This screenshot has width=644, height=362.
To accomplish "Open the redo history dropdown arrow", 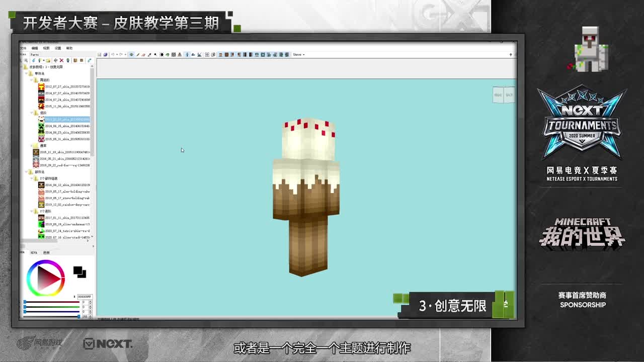I will coord(125,54).
